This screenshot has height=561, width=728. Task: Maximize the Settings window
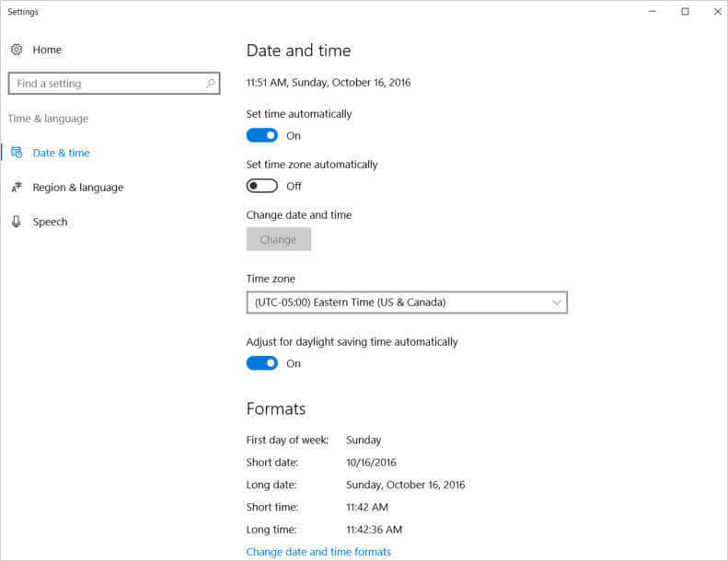[x=685, y=12]
